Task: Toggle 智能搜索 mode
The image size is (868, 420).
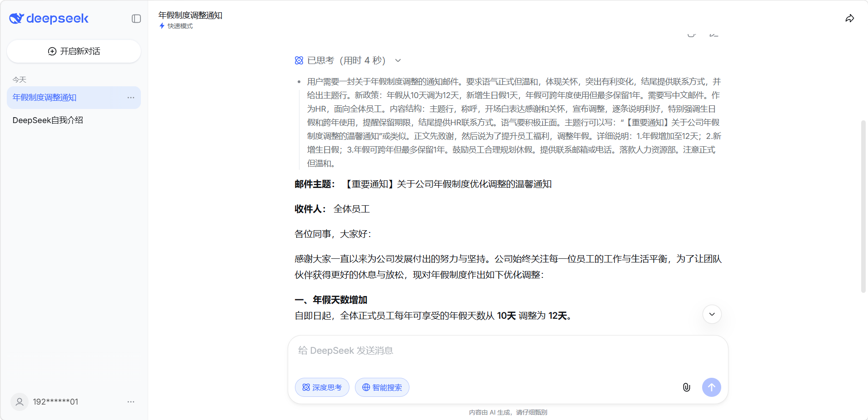Action: 382,387
